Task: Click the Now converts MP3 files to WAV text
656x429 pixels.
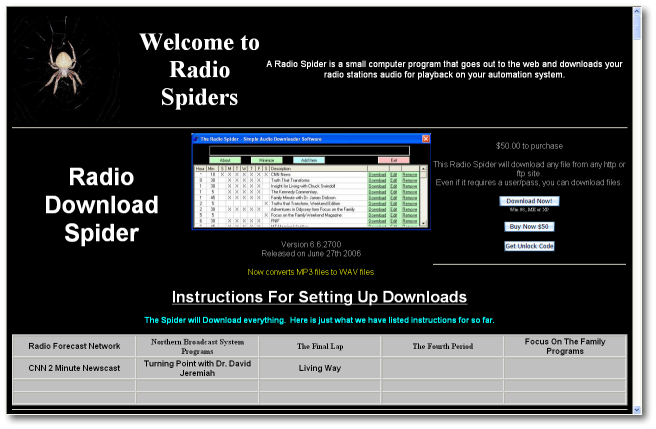Action: click(310, 272)
